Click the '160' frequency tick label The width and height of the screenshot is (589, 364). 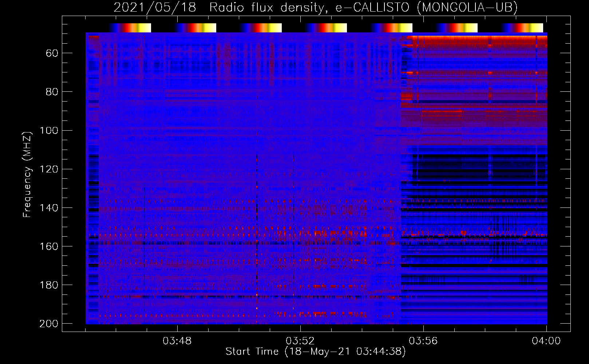click(x=49, y=246)
